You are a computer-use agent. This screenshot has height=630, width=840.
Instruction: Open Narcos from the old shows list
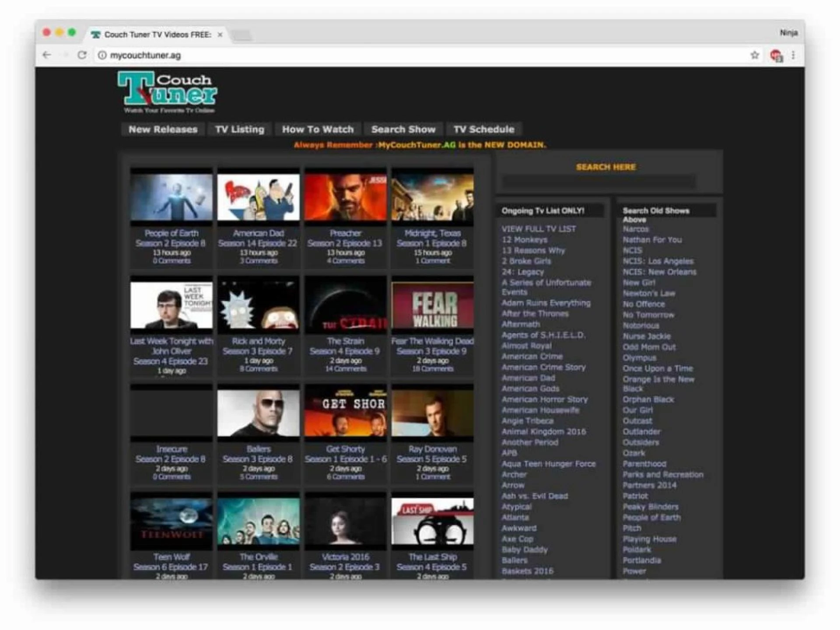[635, 229]
